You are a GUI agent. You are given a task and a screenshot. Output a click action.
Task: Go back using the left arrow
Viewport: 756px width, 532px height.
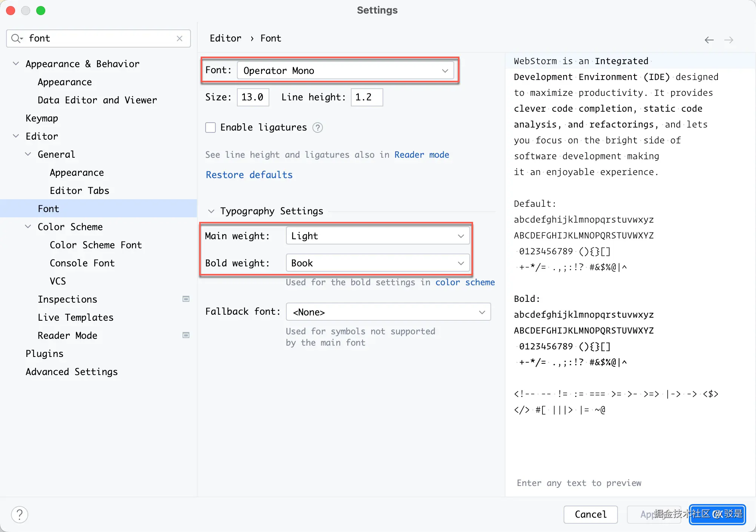[709, 40]
